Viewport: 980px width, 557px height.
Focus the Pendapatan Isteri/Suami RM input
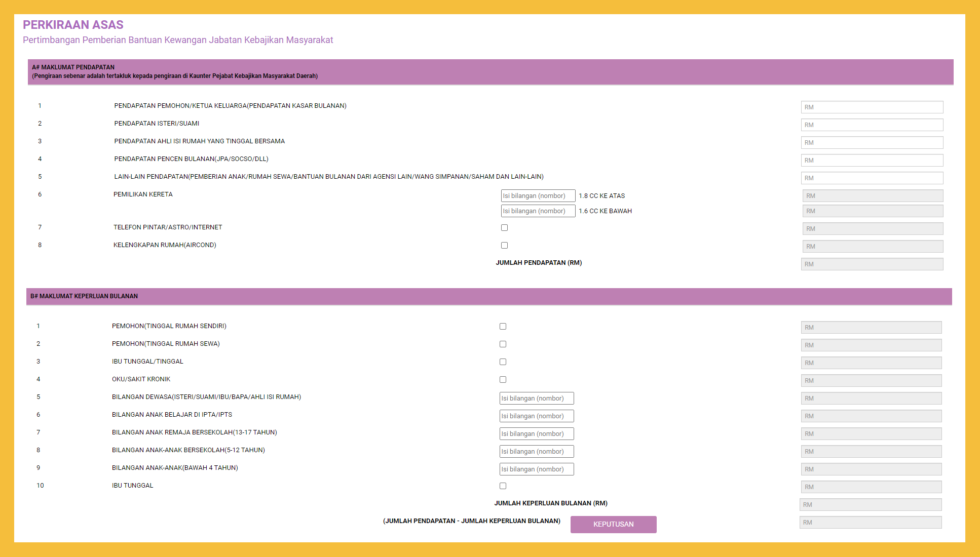pyautogui.click(x=872, y=125)
